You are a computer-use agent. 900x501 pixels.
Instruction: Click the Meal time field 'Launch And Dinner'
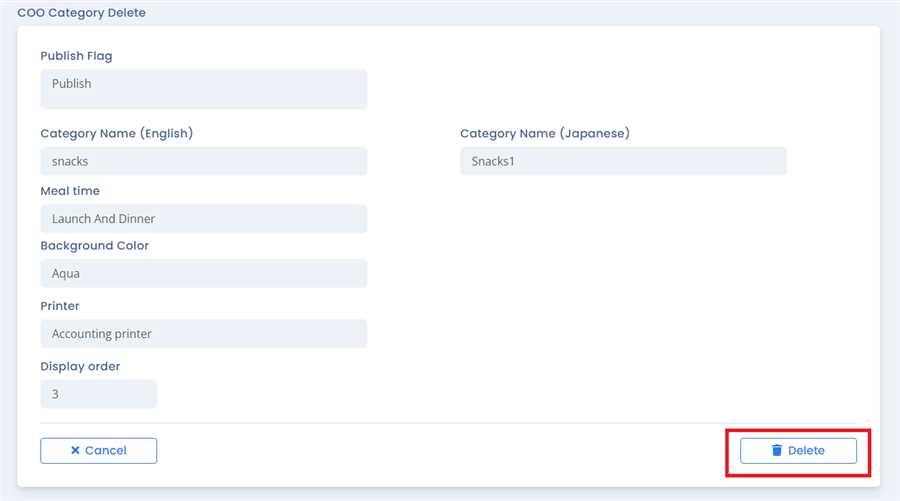[x=203, y=219]
